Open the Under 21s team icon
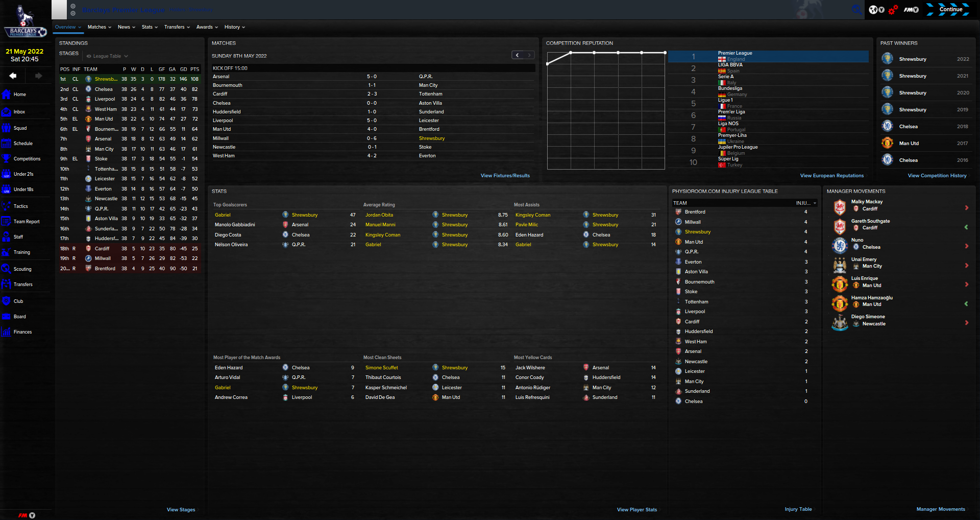 (x=6, y=174)
